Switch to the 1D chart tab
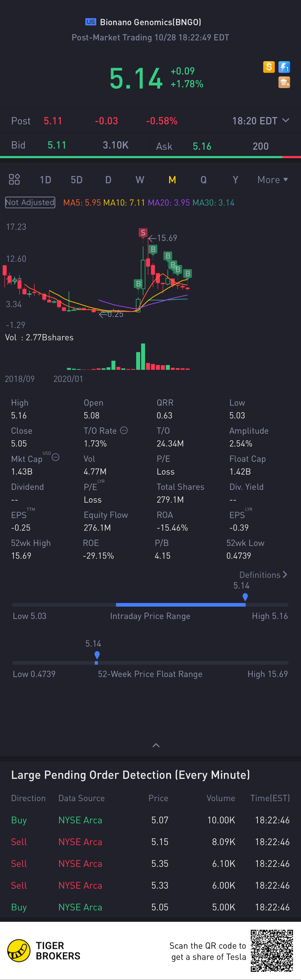This screenshot has height=980, width=301. click(45, 180)
